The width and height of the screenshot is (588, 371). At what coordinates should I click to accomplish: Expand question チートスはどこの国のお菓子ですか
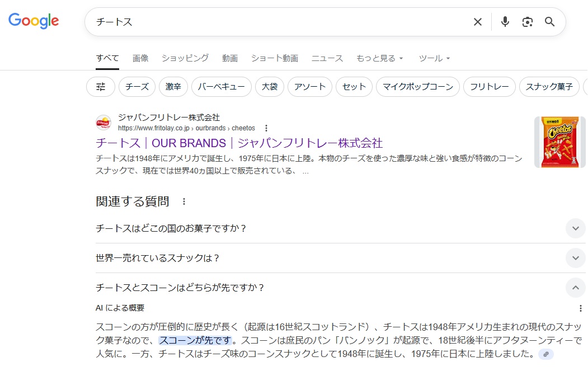575,228
